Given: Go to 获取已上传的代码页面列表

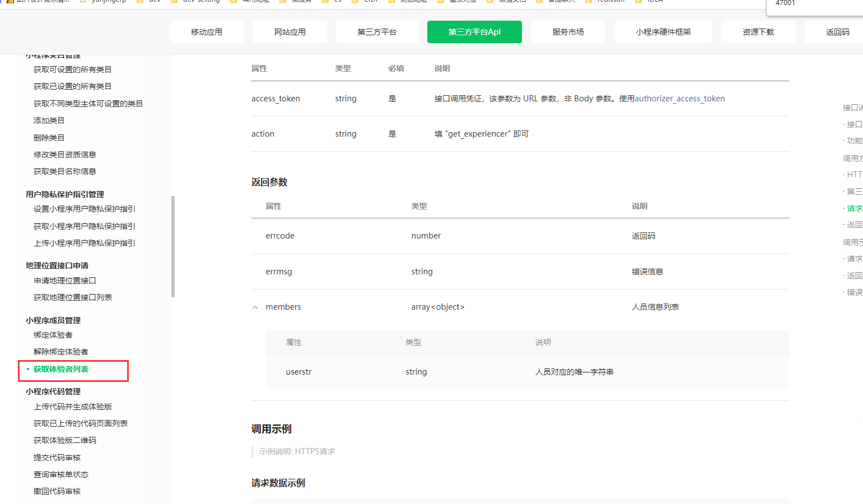Looking at the screenshot, I should click(81, 423).
